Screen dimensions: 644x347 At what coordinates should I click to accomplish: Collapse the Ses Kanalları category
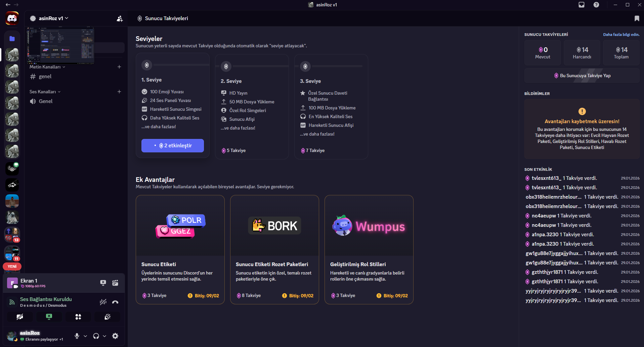(x=45, y=92)
